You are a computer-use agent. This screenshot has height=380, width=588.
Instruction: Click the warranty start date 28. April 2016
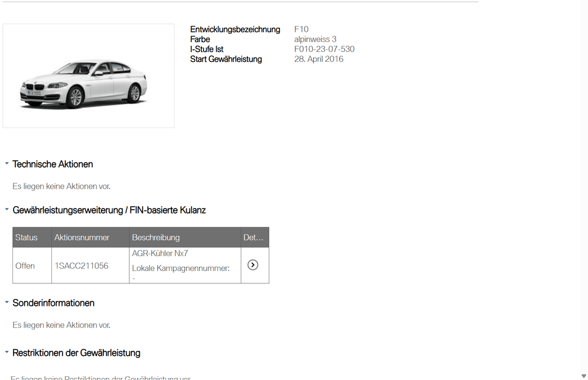click(x=318, y=59)
